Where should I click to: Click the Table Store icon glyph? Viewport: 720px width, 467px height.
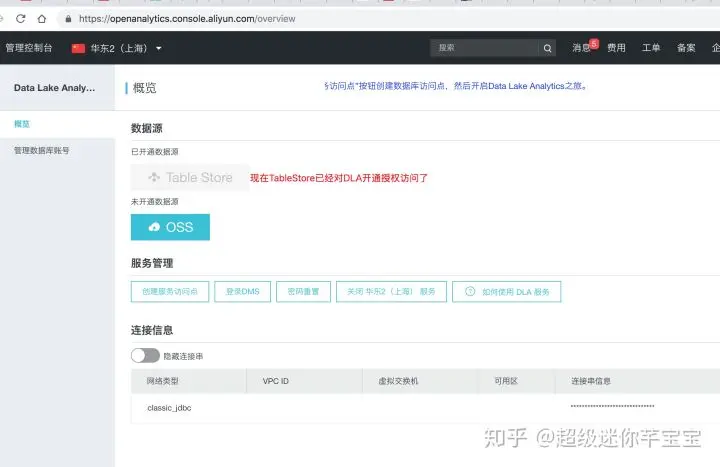pos(154,177)
